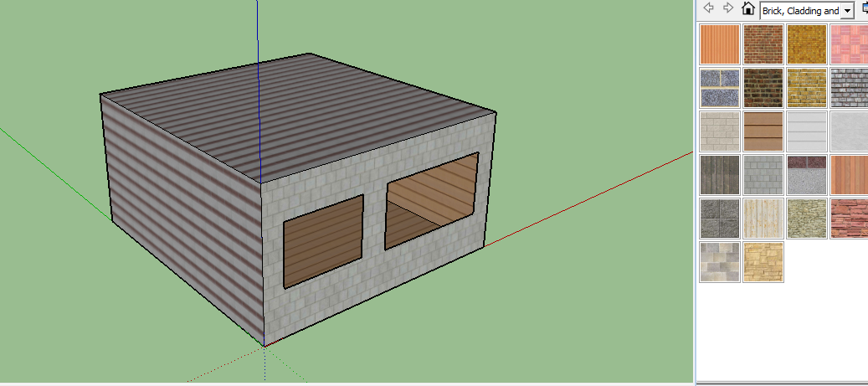Select the grey concrete block swatch
The width and height of the screenshot is (868, 386).
tap(763, 175)
